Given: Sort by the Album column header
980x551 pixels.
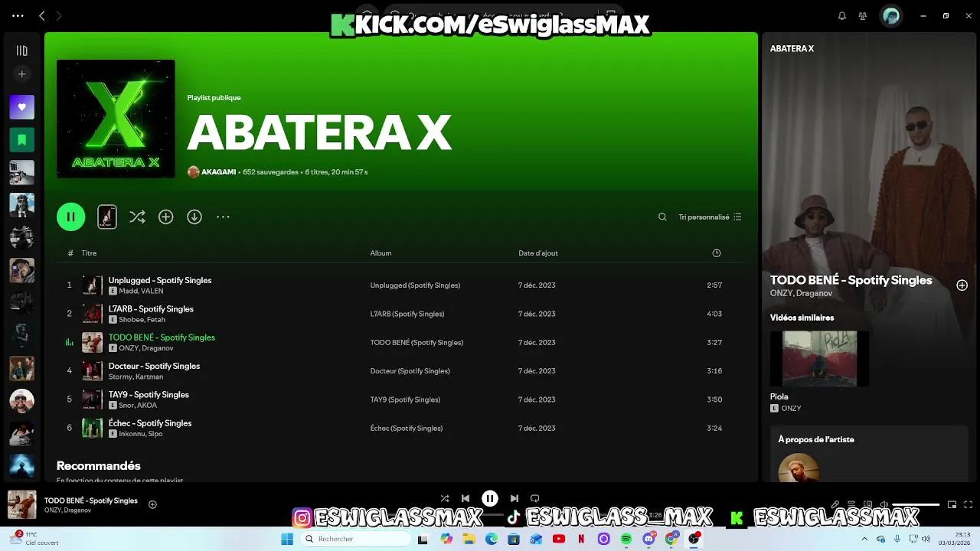Looking at the screenshot, I should click(381, 253).
